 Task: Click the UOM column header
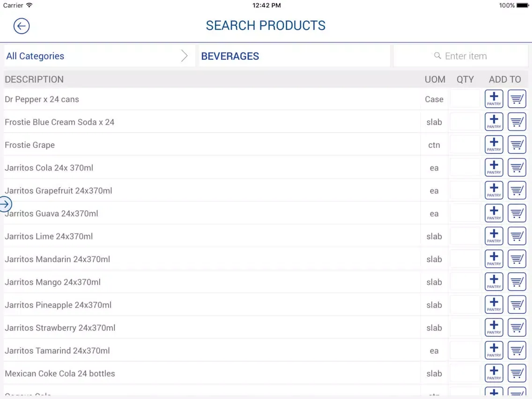point(435,80)
